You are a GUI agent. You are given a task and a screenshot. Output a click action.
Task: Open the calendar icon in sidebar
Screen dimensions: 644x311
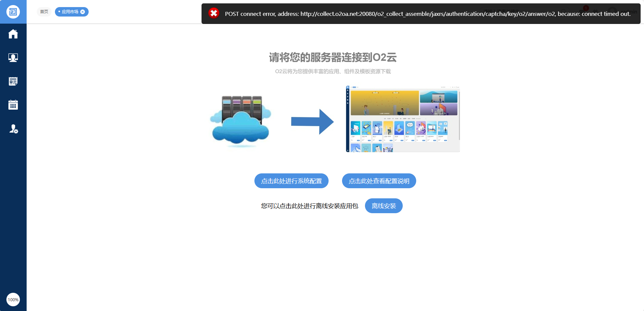pos(13,105)
